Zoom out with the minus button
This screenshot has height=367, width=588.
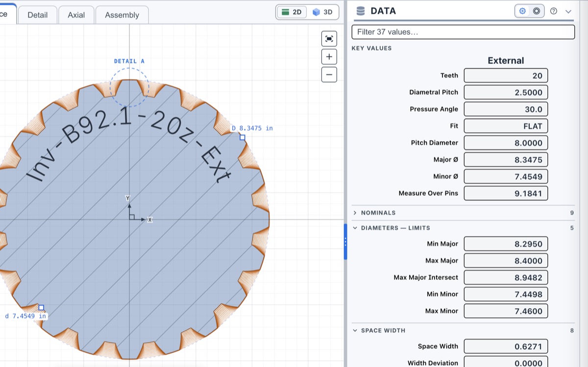click(x=329, y=74)
